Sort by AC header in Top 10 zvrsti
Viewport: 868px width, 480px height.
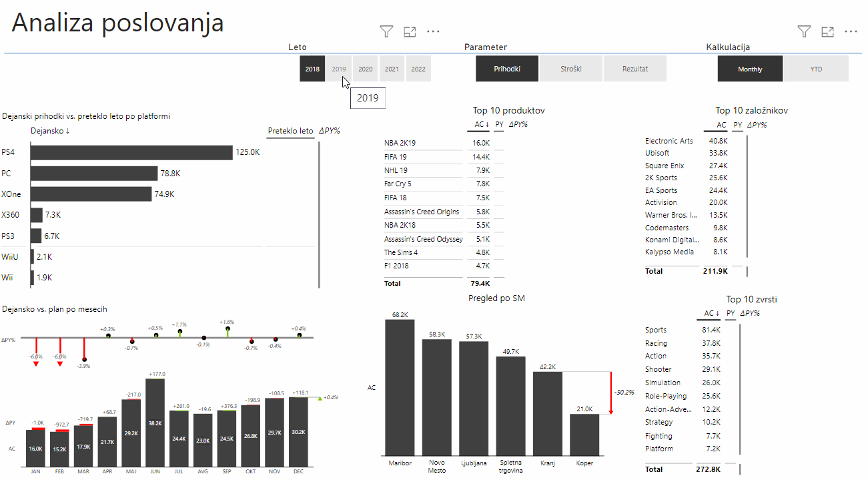point(712,313)
